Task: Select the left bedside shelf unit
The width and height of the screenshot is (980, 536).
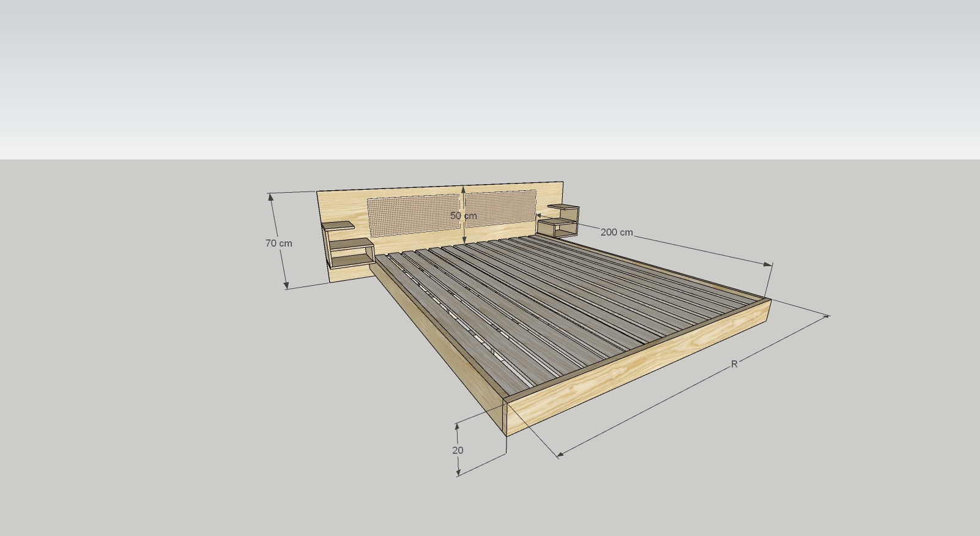Action: pyautogui.click(x=347, y=245)
